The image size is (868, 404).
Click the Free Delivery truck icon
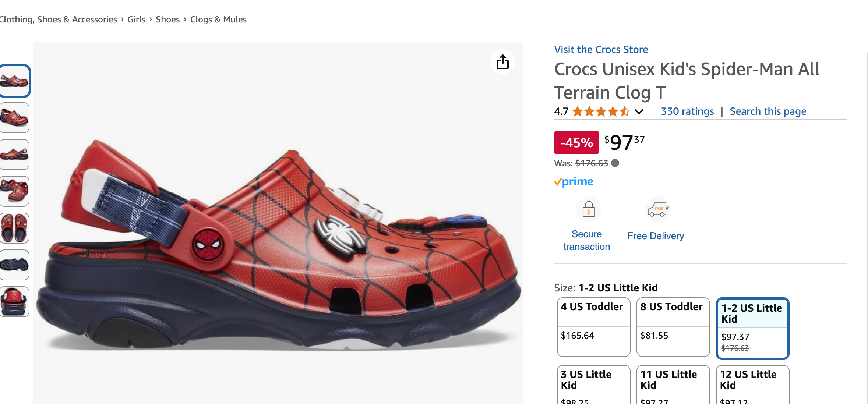tap(657, 209)
